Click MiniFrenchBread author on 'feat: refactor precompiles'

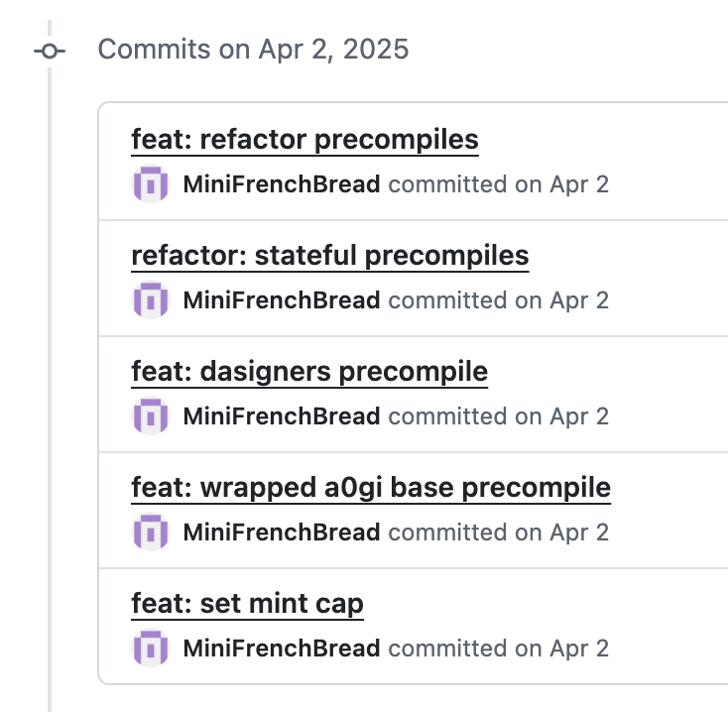click(282, 184)
